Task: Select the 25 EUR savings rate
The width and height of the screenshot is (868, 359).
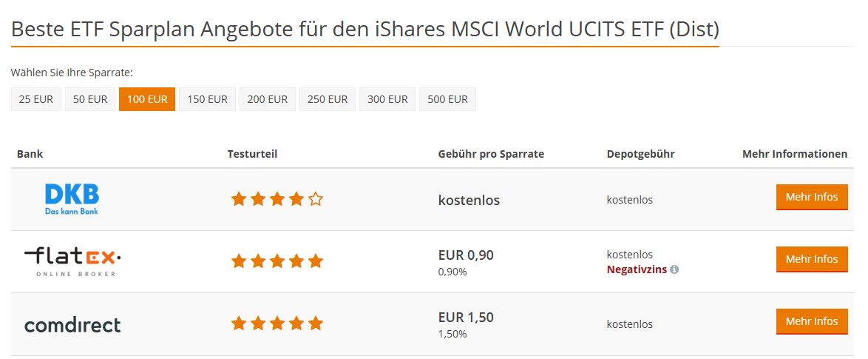Action: point(36,99)
